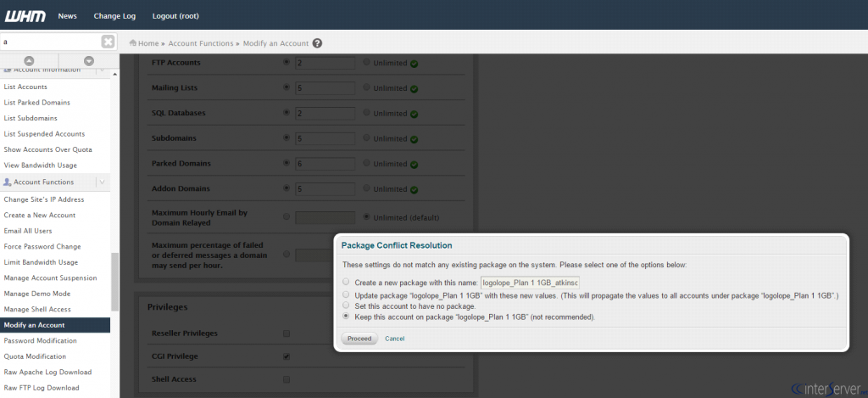
Task: Select Unlimited radio for Mailing Lists
Action: (366, 87)
